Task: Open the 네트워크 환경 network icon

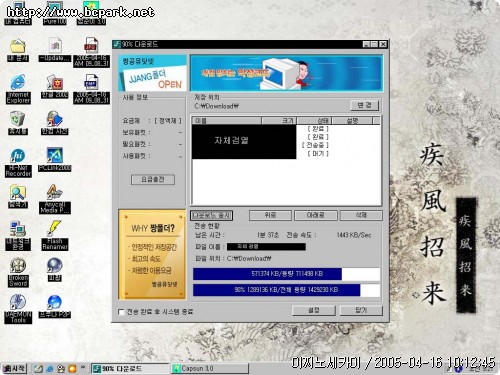Action: click(18, 236)
